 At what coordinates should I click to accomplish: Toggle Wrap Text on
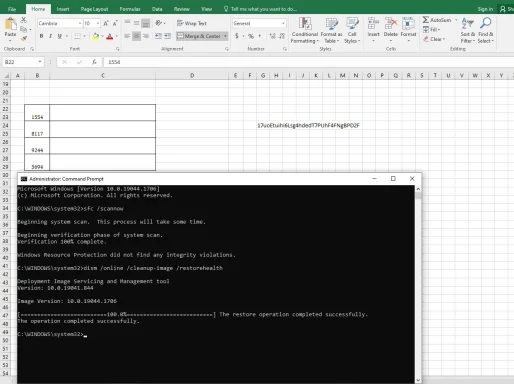(192, 23)
